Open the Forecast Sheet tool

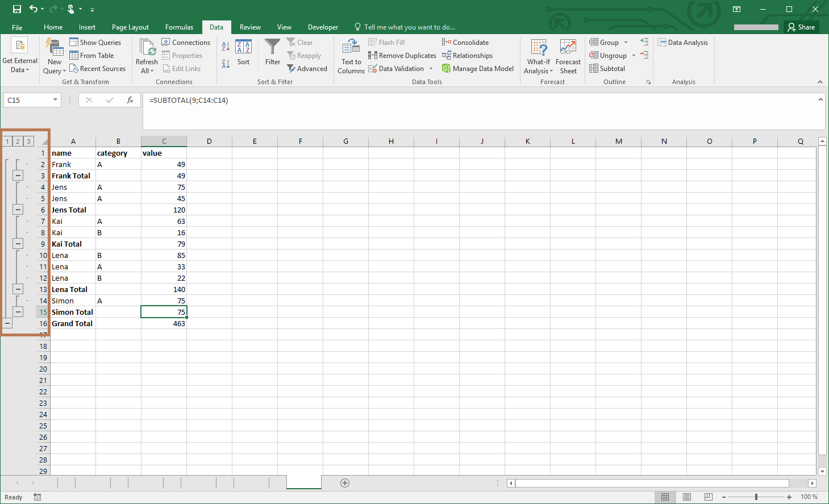[568, 55]
